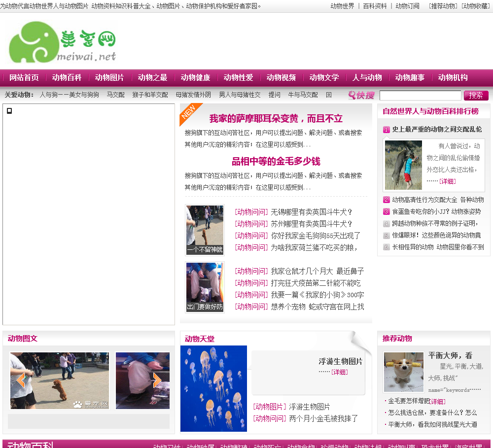Image resolution: width=493 pixels, height=448 pixels.
Task: Open 两个月小金毛被我摔了 link
Action: click(323, 419)
